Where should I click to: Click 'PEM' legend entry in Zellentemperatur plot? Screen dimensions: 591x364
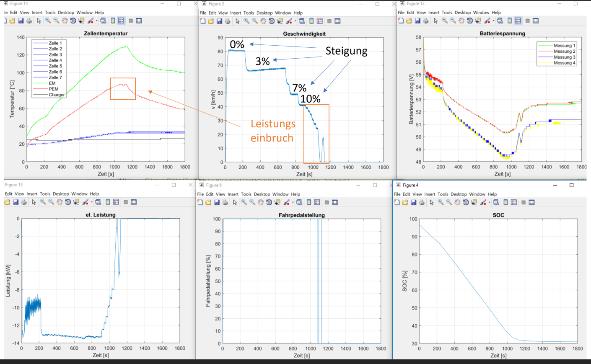coord(53,89)
